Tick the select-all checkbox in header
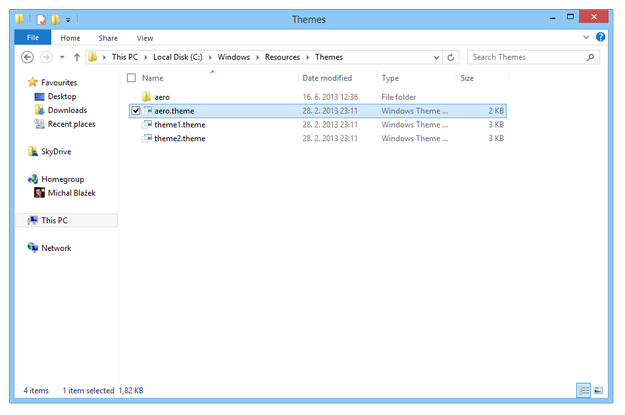 click(131, 78)
